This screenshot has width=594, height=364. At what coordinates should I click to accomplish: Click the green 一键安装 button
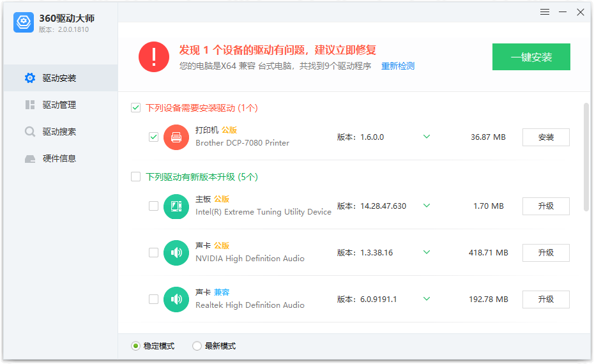[x=531, y=57]
